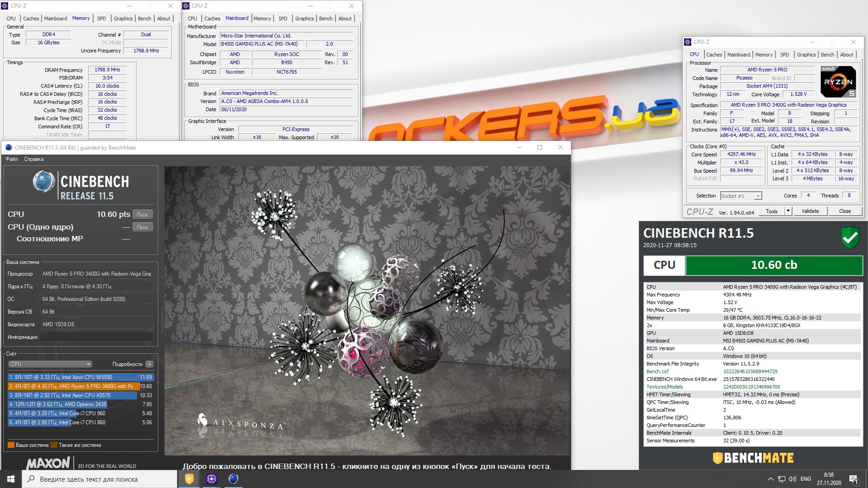The image size is (868, 488).
Task: Select ranking row AMD Opteron 2435
Action: click(x=80, y=404)
